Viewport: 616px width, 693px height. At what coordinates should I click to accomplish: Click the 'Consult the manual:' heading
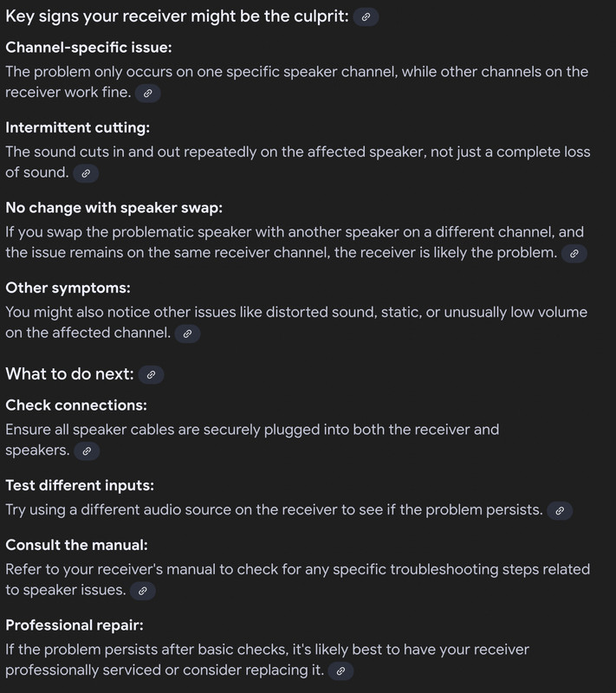click(x=76, y=545)
